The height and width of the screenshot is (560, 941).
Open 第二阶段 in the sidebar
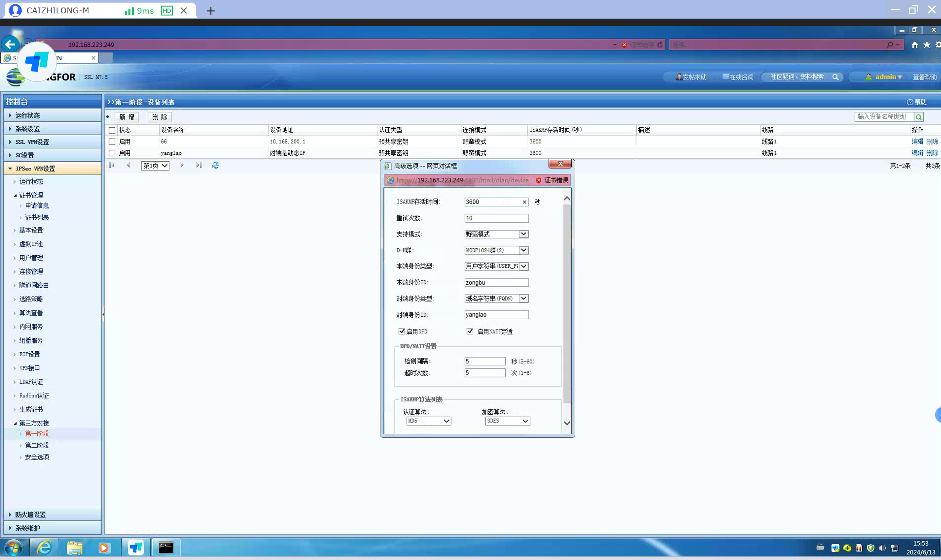pos(37,445)
